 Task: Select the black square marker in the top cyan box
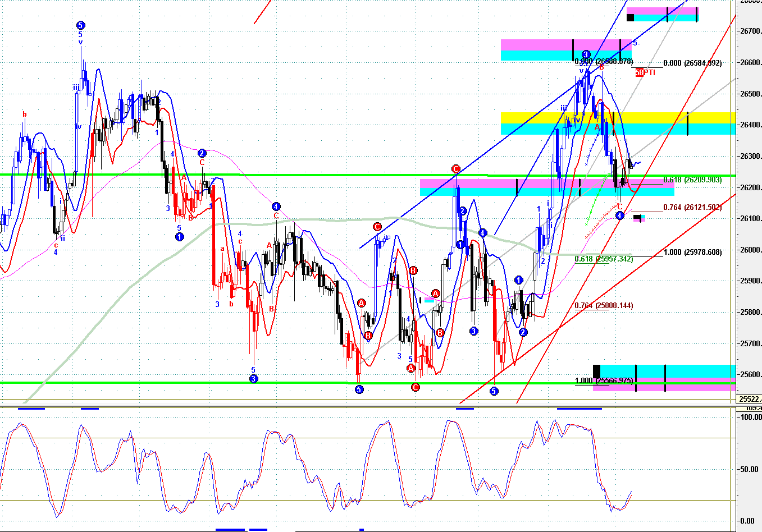(630, 17)
